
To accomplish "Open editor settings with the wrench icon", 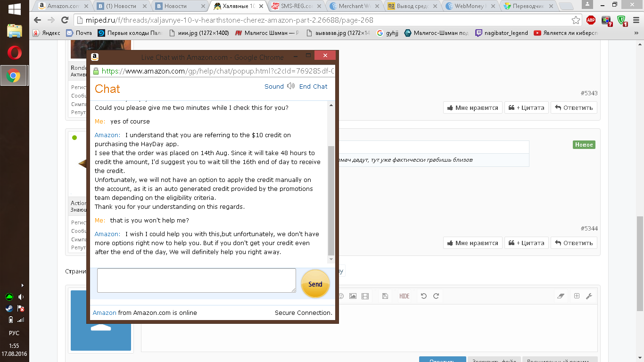I will (x=589, y=296).
